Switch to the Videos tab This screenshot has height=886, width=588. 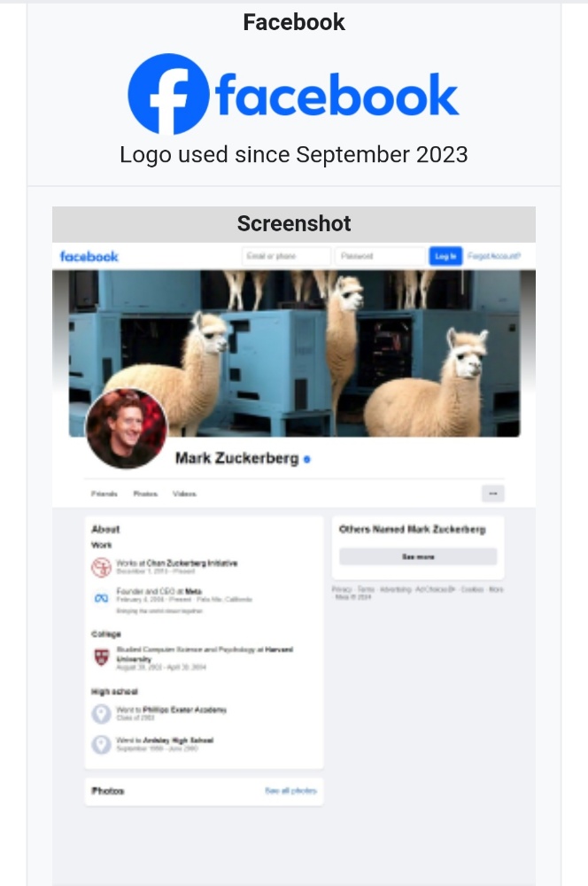tap(184, 494)
